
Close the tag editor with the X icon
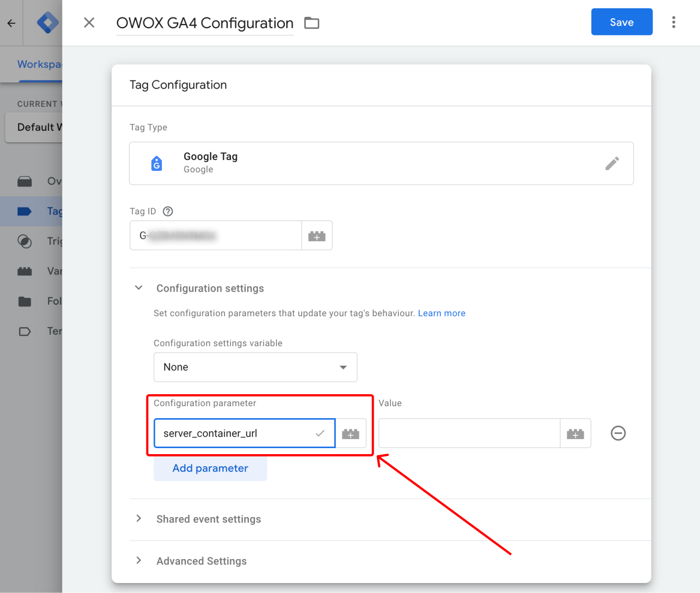click(x=89, y=22)
